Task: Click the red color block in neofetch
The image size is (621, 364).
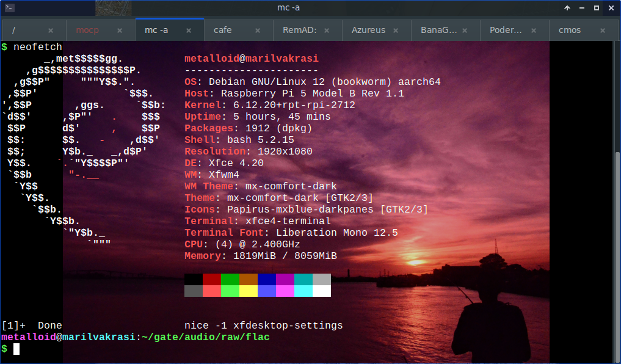Action: [211, 279]
